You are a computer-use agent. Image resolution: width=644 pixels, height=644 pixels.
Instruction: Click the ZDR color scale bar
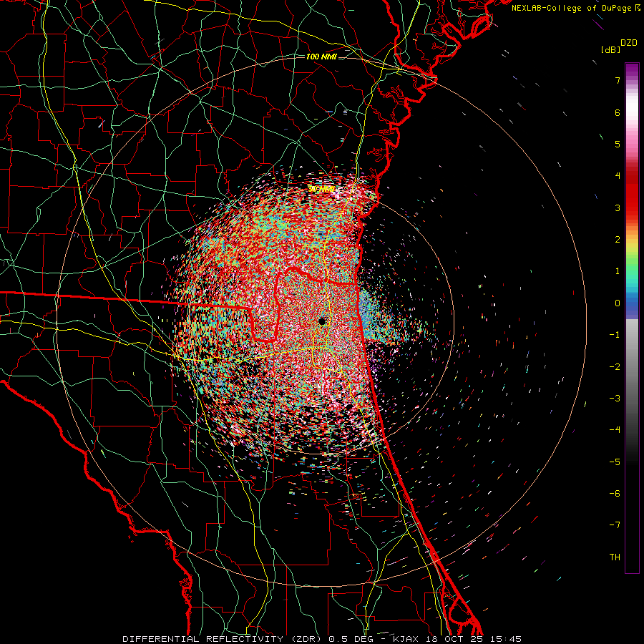coord(632,318)
